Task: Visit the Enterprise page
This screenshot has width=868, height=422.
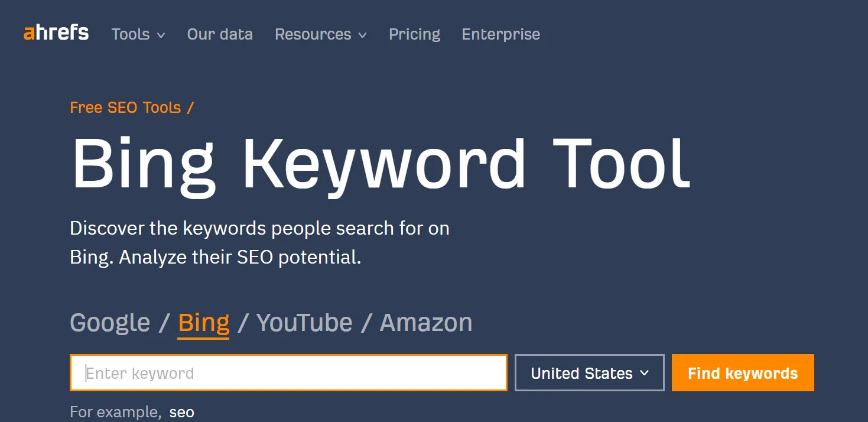Action: 500,34
